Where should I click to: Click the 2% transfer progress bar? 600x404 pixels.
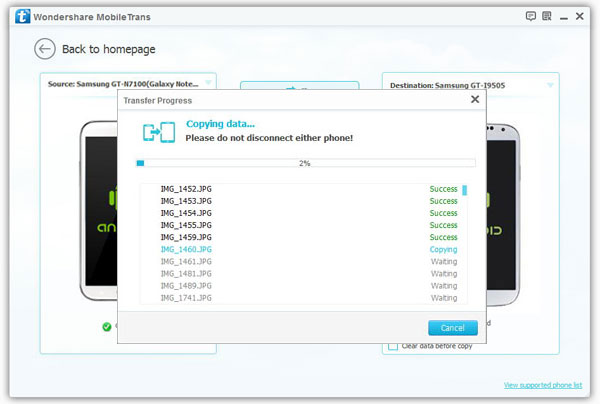point(306,163)
